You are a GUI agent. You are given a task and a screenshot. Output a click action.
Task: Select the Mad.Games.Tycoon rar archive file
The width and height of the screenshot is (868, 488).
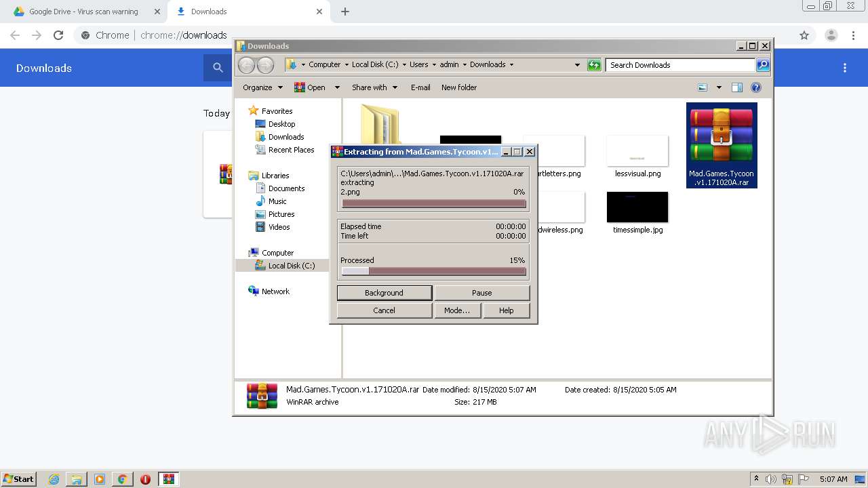click(722, 145)
